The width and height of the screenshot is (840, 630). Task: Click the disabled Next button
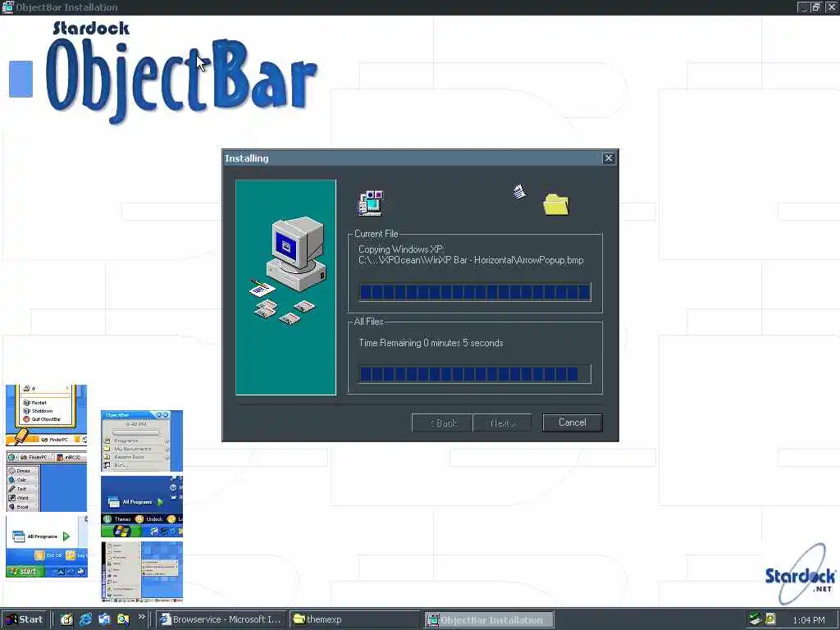tap(503, 422)
